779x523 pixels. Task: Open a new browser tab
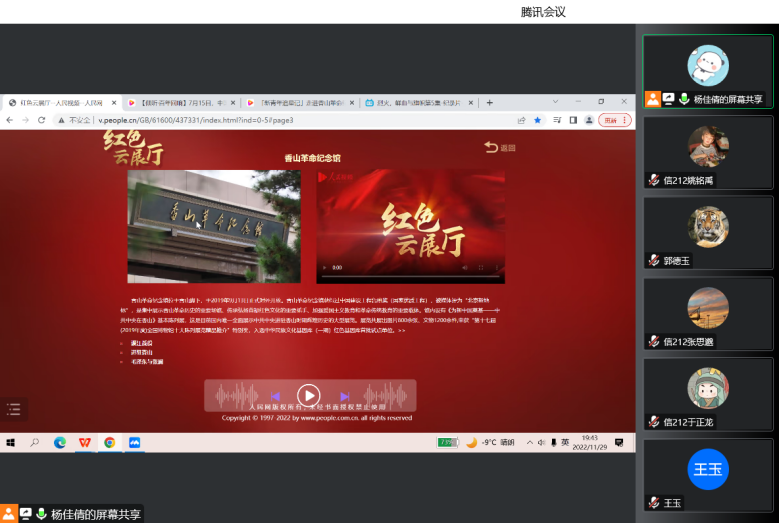point(489,102)
